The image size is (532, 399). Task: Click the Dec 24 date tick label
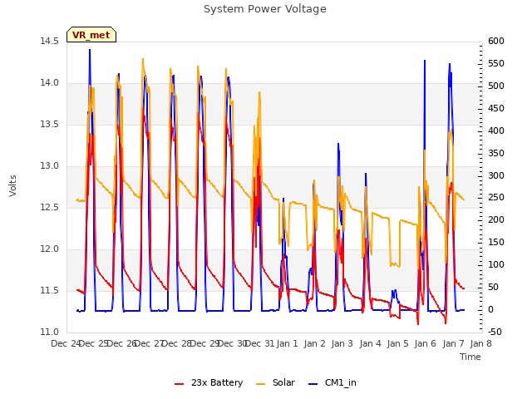tap(66, 343)
